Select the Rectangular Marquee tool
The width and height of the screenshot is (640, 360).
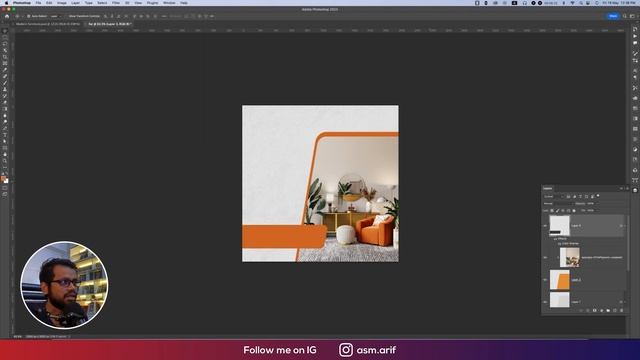coord(5,38)
